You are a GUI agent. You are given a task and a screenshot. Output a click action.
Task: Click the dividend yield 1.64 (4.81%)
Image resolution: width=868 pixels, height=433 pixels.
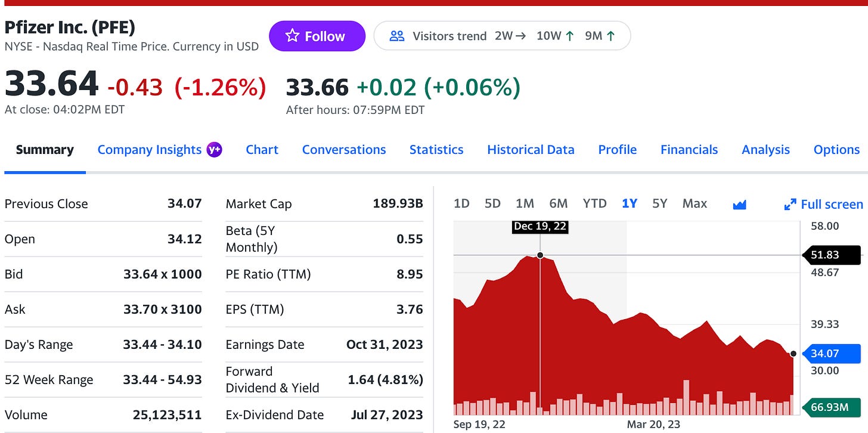(x=386, y=380)
